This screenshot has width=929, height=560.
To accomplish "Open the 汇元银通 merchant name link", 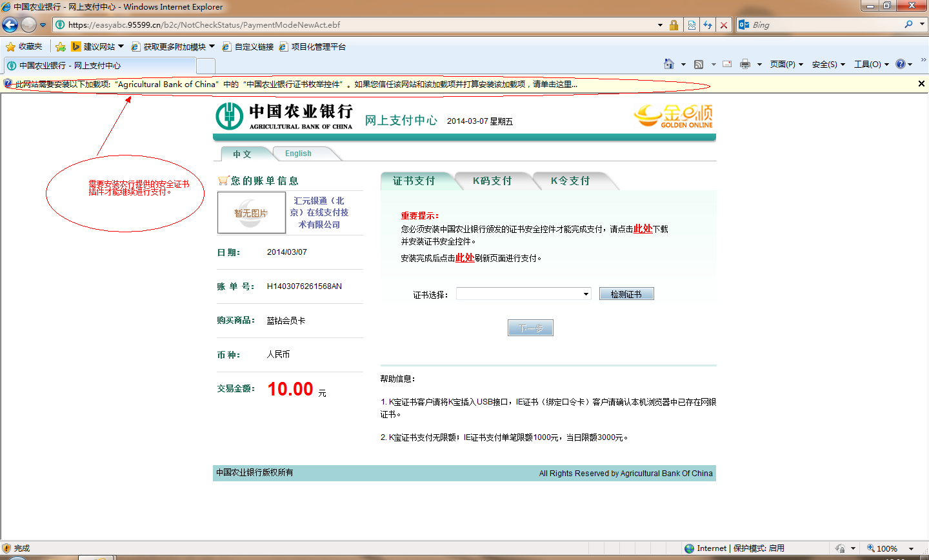I will (319, 213).
